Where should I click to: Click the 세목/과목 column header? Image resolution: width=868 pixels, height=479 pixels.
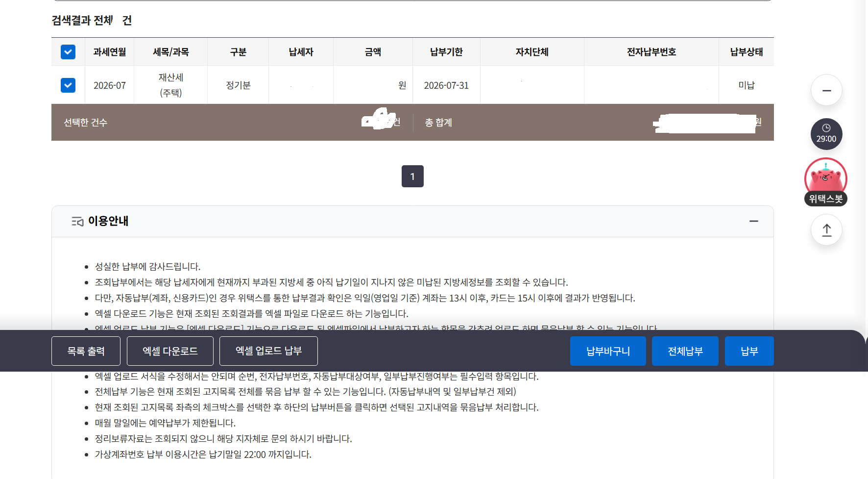171,52
